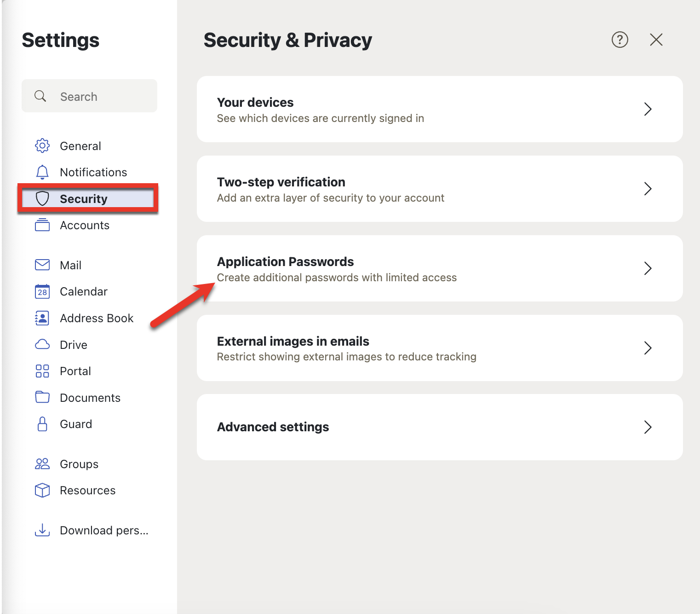
Task: Click the help question mark icon
Action: tap(620, 40)
